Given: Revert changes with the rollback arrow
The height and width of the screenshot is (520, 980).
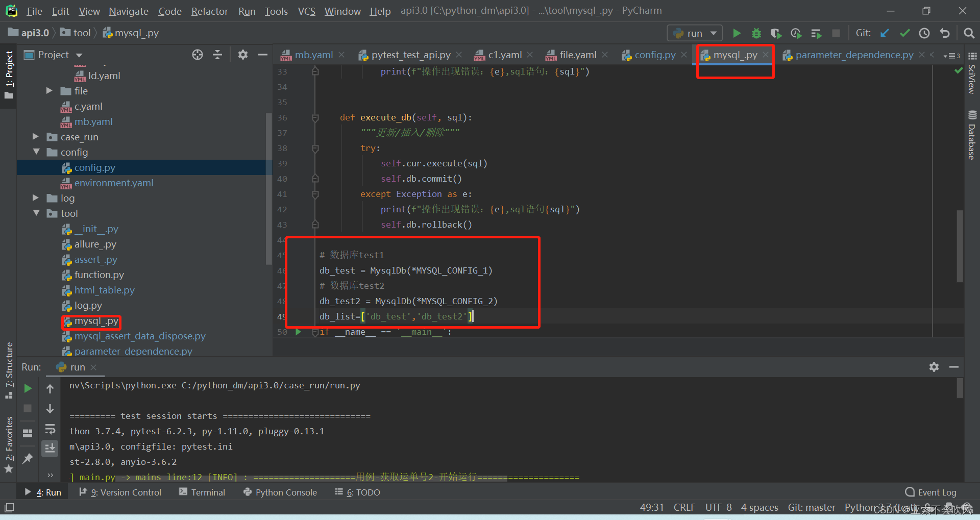Looking at the screenshot, I should click(x=945, y=33).
